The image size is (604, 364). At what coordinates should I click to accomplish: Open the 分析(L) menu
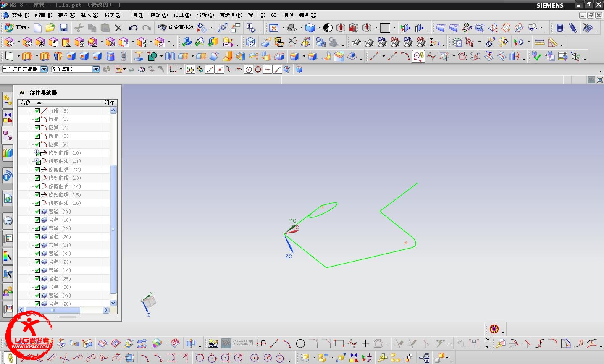pos(205,15)
